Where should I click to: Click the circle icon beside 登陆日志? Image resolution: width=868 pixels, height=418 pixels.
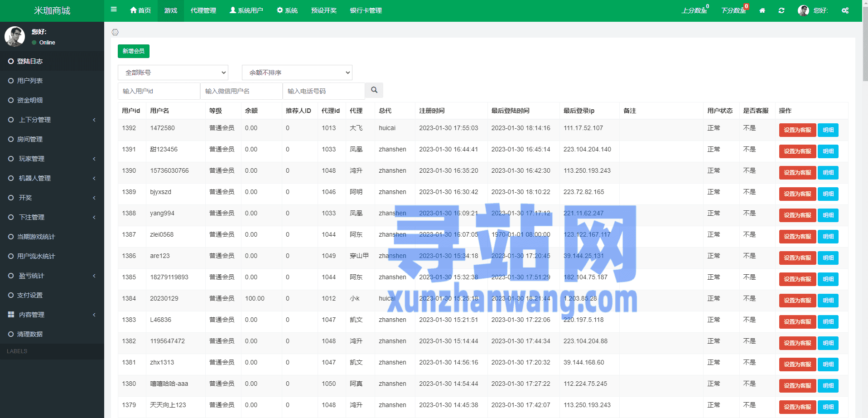(x=11, y=61)
